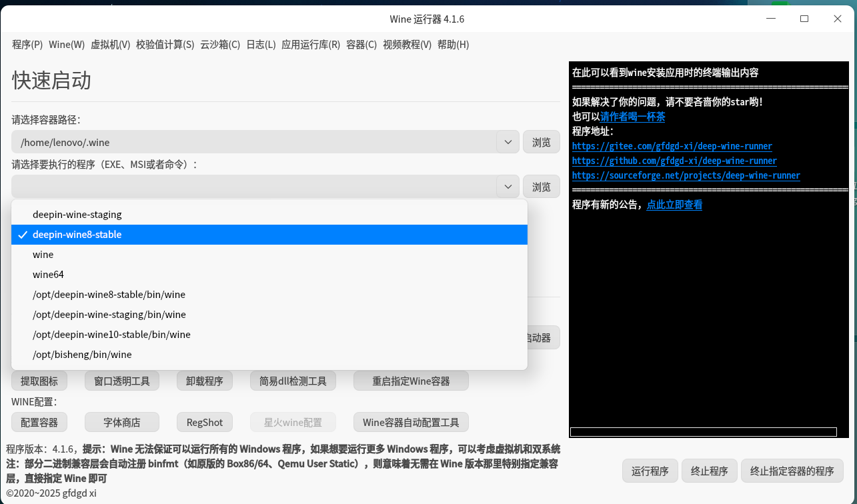Expand the container path dropdown arrow

[508, 142]
